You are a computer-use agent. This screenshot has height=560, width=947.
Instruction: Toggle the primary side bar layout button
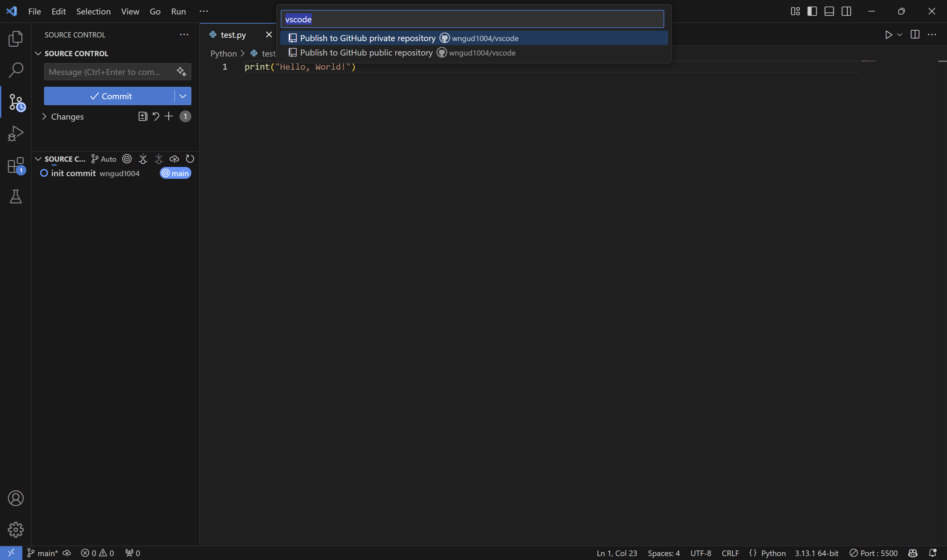coord(812,11)
